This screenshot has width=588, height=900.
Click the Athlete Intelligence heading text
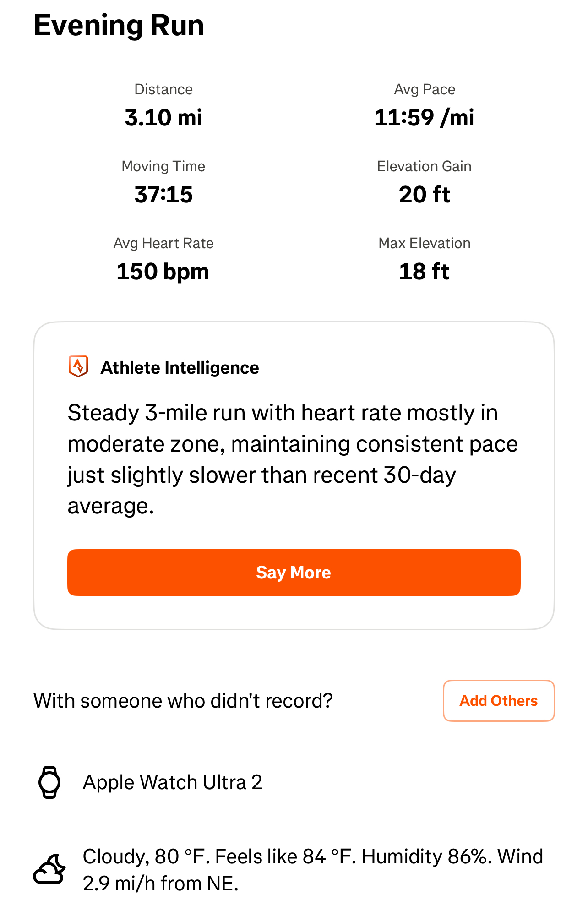pos(180,368)
